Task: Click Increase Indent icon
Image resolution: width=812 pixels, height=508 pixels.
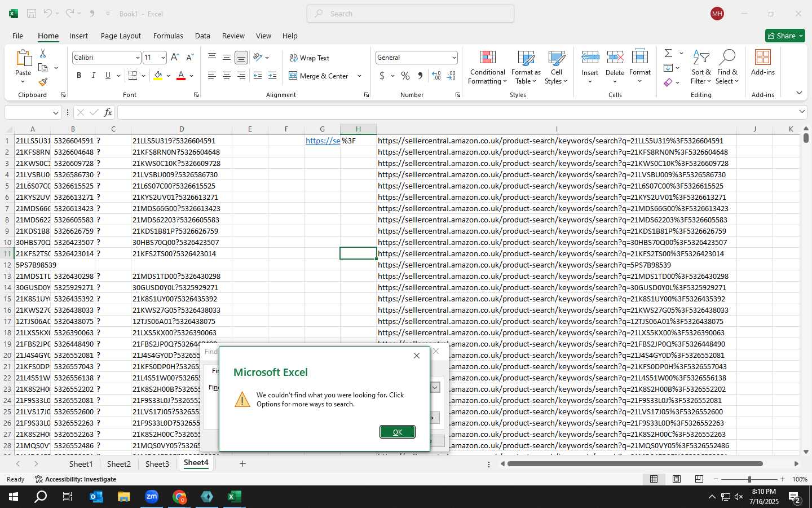Action: pyautogui.click(x=272, y=76)
